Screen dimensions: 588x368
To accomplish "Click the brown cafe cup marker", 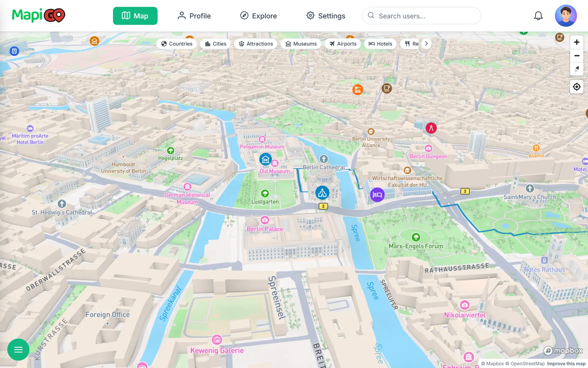I will coord(387,89).
